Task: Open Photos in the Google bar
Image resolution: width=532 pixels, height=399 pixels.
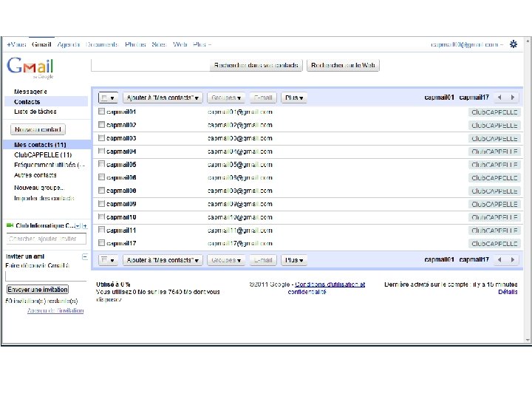Action: (x=135, y=44)
